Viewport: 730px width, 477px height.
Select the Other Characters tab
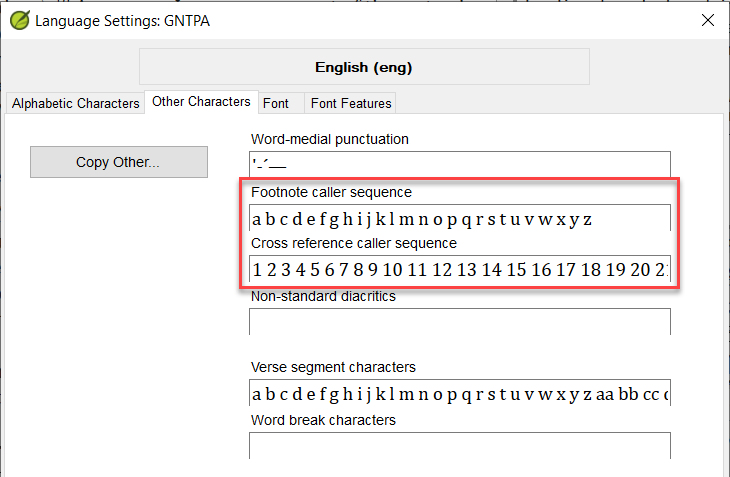click(x=201, y=101)
